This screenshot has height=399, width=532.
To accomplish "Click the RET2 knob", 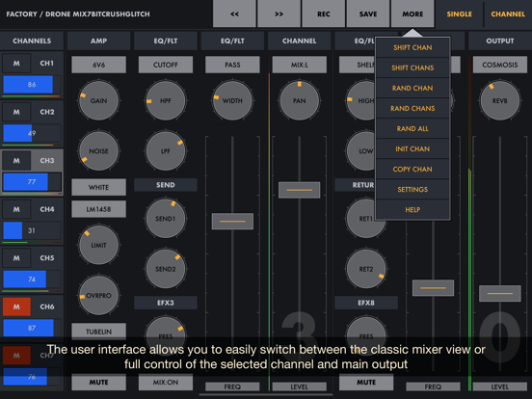I will [366, 269].
